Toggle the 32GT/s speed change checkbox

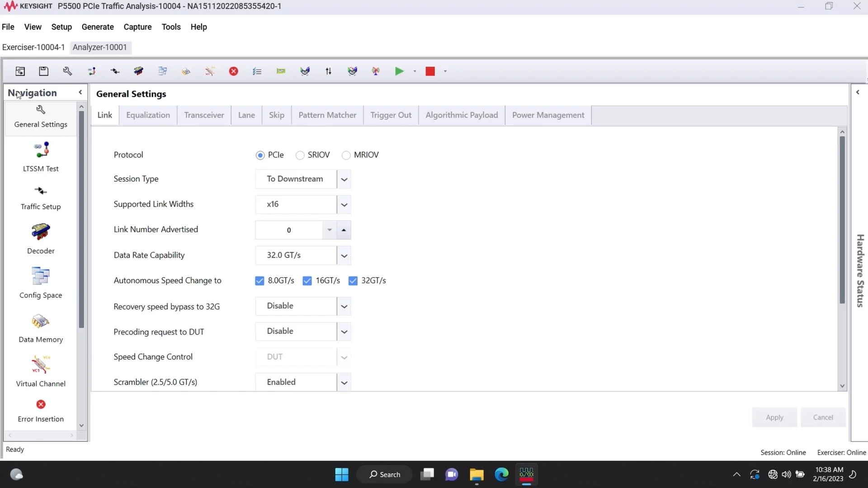click(x=353, y=281)
